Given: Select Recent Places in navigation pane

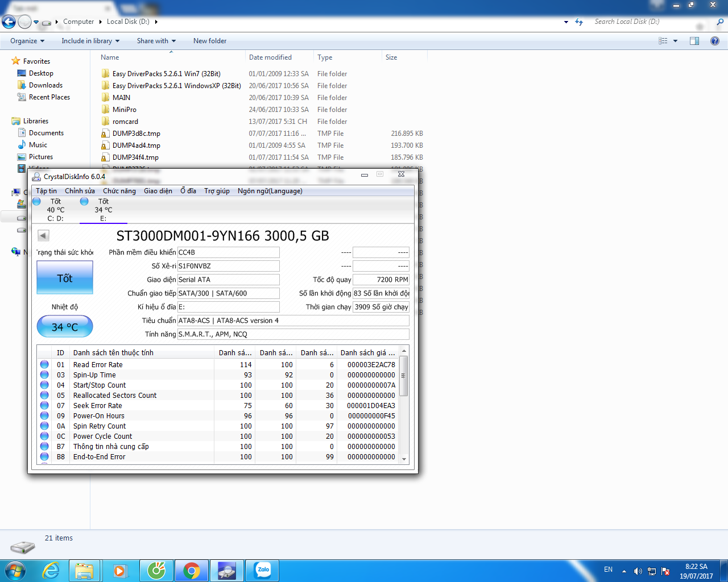Looking at the screenshot, I should coord(49,97).
